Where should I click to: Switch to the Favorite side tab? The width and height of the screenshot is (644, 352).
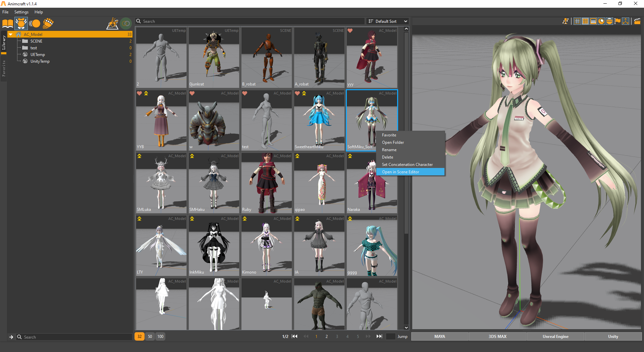click(x=4, y=68)
